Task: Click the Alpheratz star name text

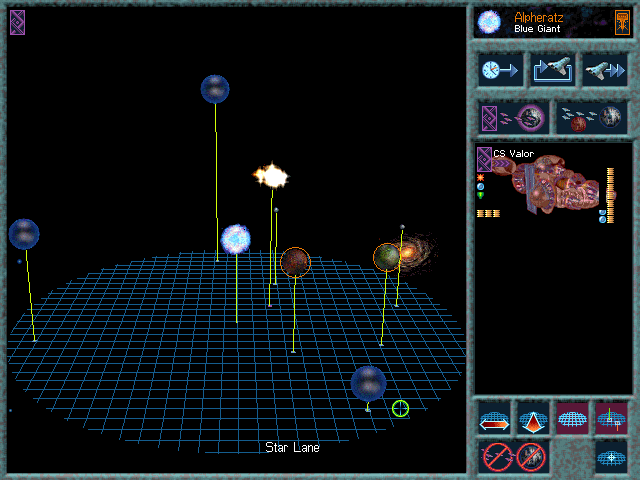Action: (x=538, y=18)
